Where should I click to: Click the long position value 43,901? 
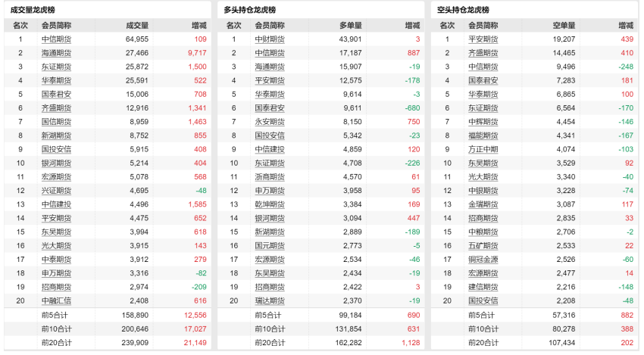[x=350, y=39]
